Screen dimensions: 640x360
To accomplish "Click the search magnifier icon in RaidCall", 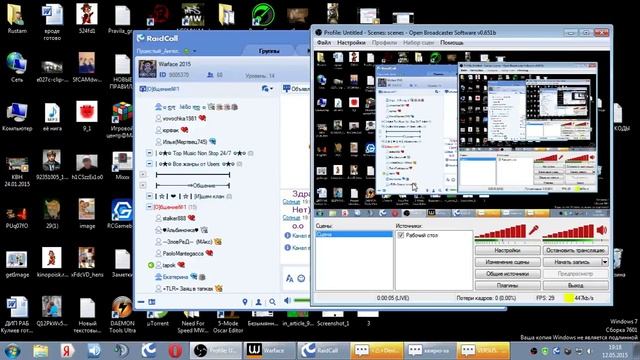I will tap(272, 302).
